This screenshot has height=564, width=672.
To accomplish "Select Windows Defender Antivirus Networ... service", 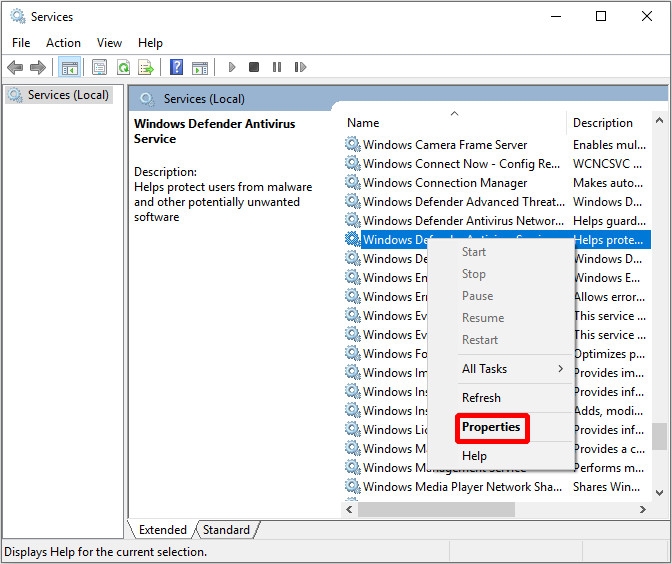I will [463, 220].
